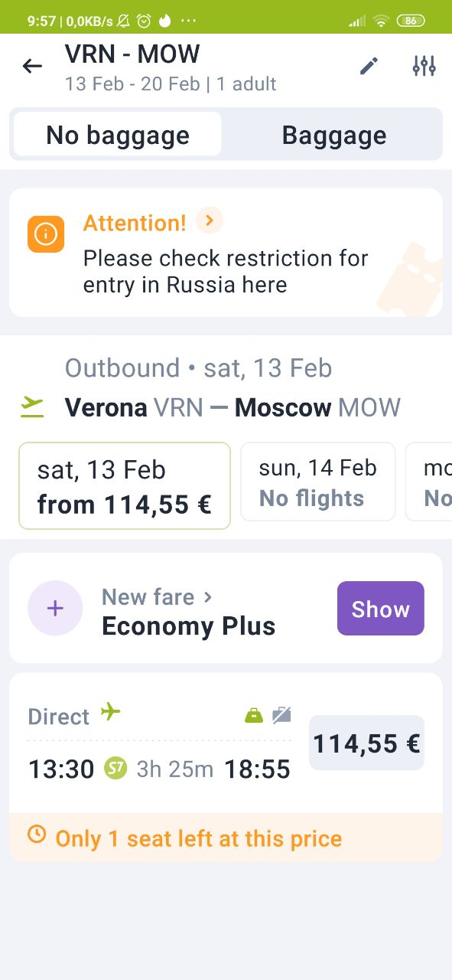The height and width of the screenshot is (980, 452).
Task: Open the edit search pencil icon
Action: click(x=369, y=66)
